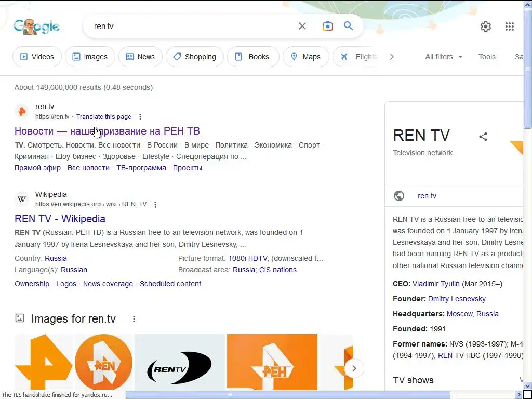Screen dimensions: 532x399
Task: Select the Shopping filter tab
Action: (195, 57)
